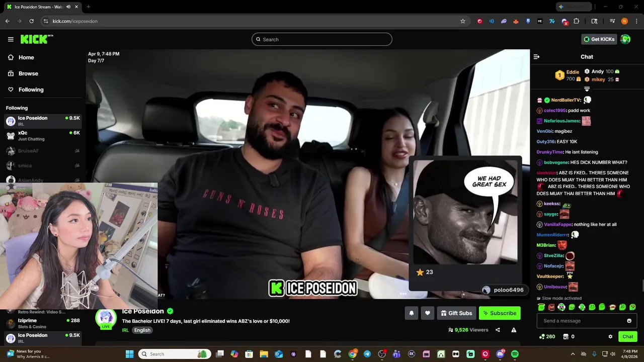
Task: Open Chrome extensions puzzle icon
Action: [x=576, y=21]
